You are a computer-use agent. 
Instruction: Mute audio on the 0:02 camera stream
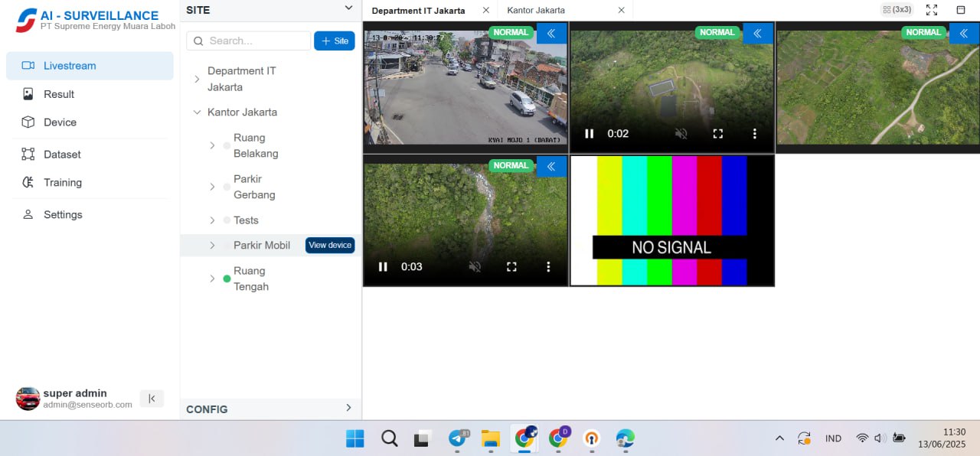point(681,133)
